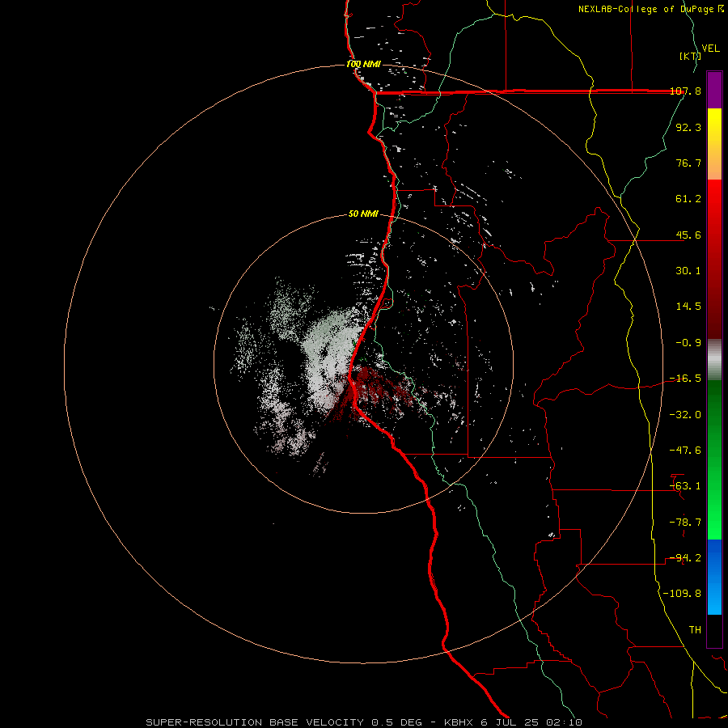Click the 45.6 velocity scale value
This screenshot has width=728, height=728.
[688, 235]
